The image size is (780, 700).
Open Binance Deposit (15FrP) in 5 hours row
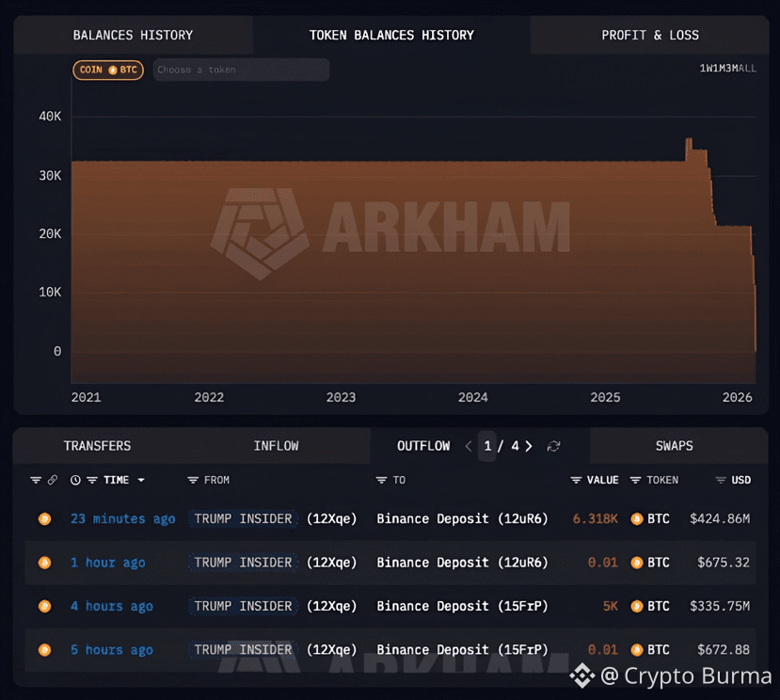[462, 650]
